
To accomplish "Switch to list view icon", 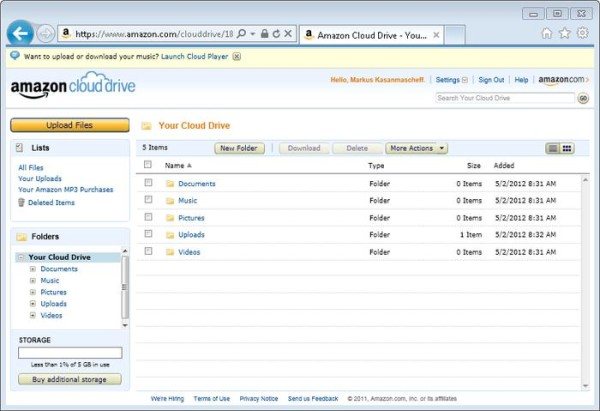I will tap(552, 148).
